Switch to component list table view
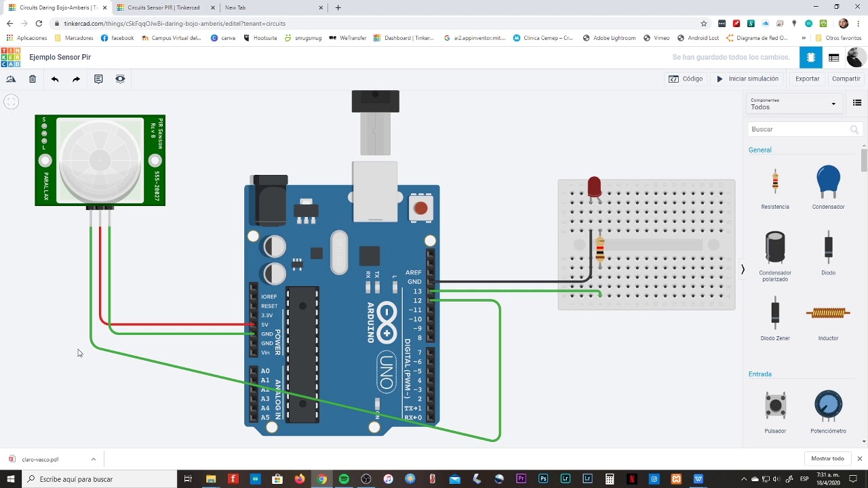The image size is (868, 488). pyautogui.click(x=834, y=58)
